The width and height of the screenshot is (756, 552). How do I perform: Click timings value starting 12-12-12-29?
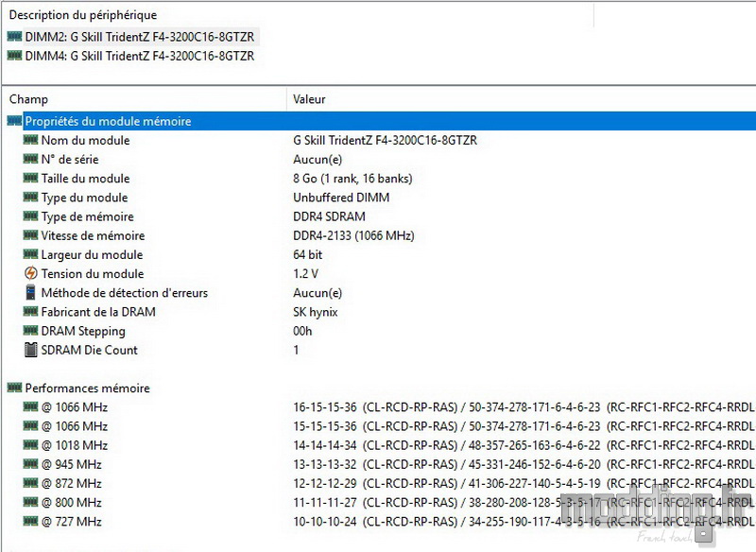point(524,484)
